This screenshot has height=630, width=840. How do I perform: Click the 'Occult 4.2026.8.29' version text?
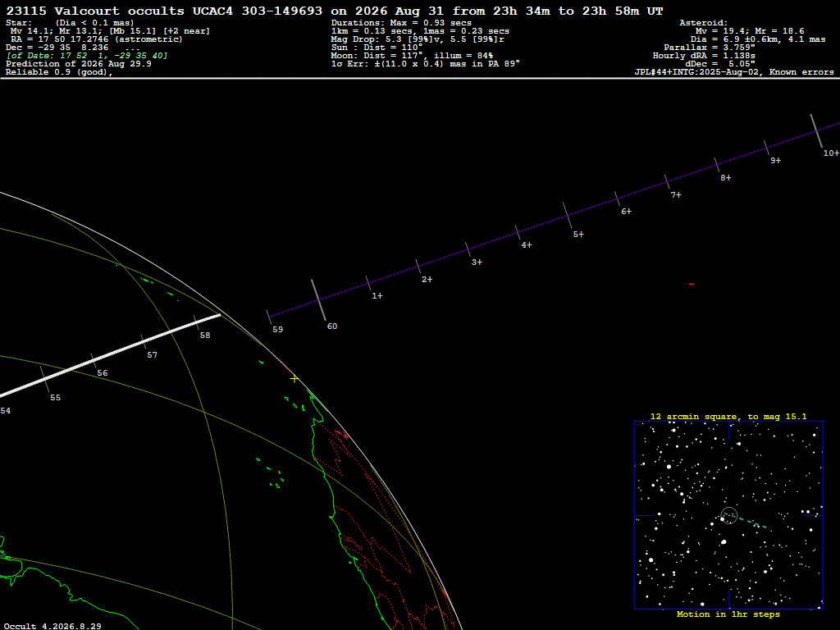click(x=52, y=626)
